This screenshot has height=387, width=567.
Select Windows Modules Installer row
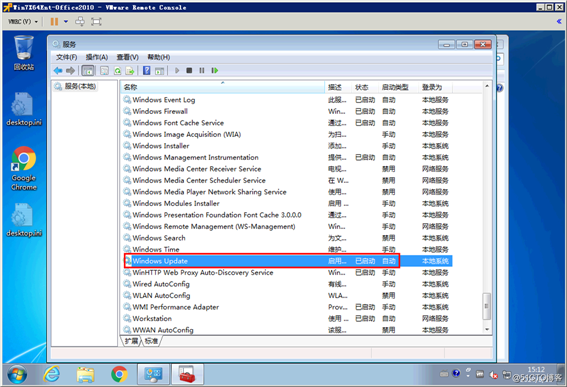[287, 204]
